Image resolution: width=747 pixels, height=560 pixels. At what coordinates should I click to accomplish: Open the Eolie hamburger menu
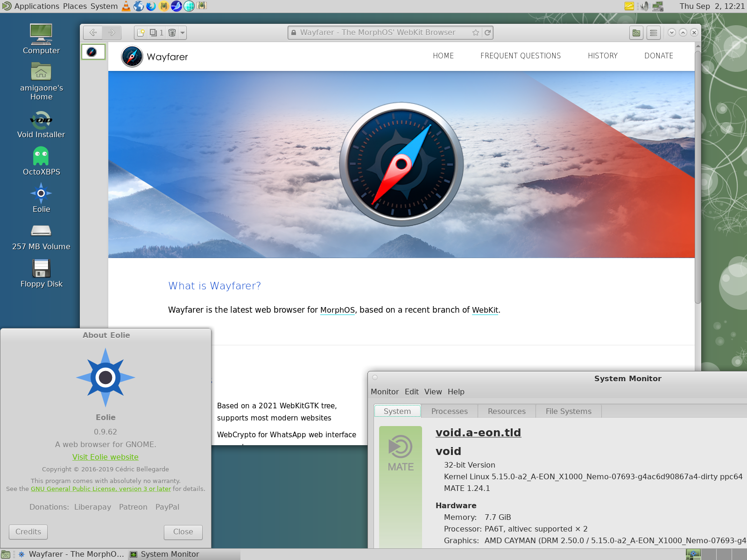tap(654, 33)
